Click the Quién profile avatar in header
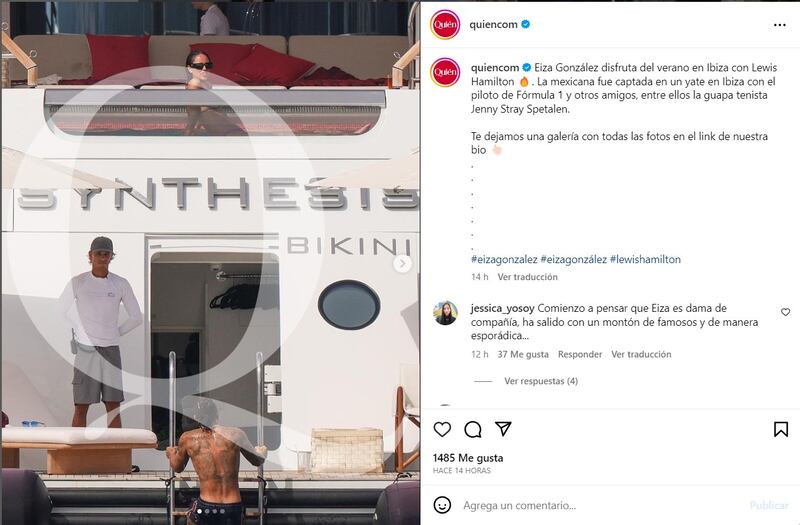 (445, 24)
